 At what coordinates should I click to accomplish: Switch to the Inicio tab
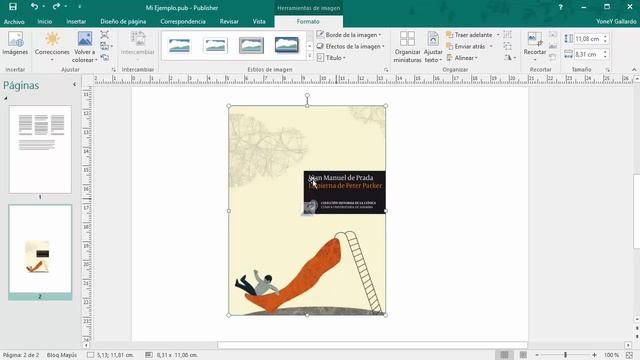pyautogui.click(x=44, y=22)
